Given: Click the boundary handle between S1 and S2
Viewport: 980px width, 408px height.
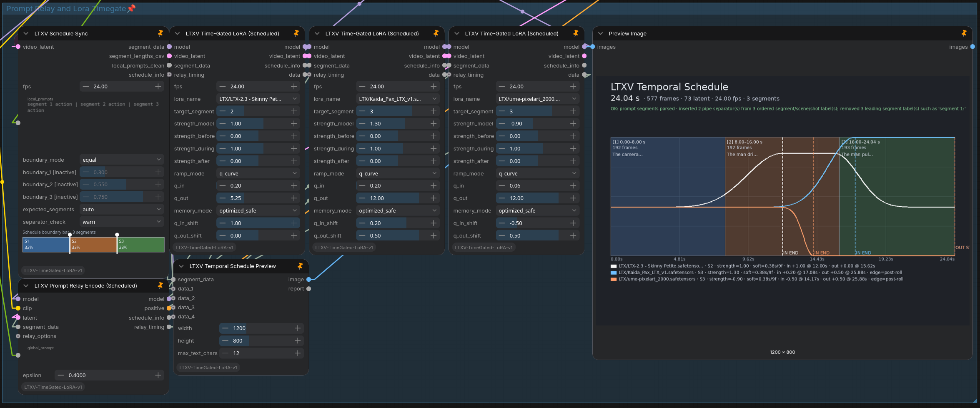Looking at the screenshot, I should coord(70,243).
